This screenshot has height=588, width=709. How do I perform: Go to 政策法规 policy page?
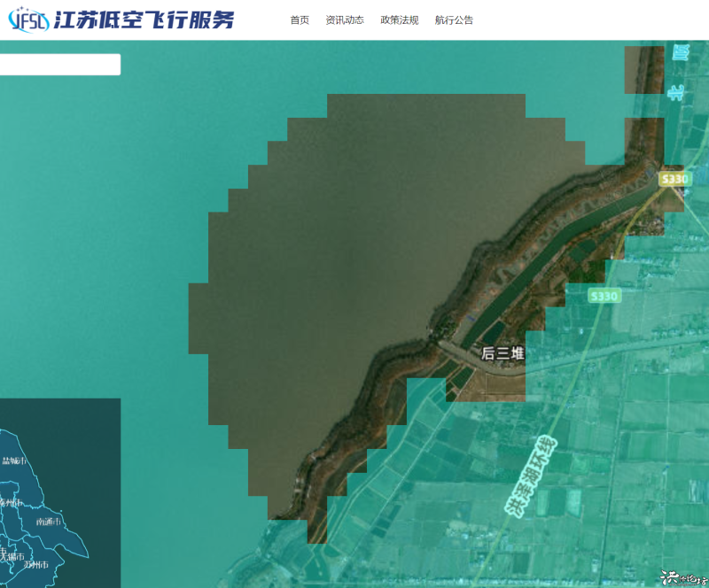click(x=400, y=20)
